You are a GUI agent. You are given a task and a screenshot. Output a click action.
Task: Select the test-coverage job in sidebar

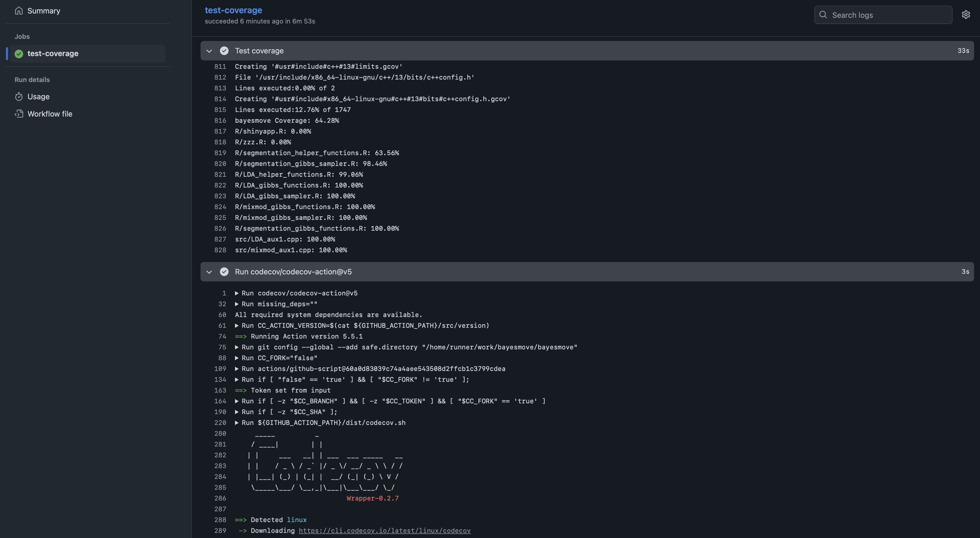point(53,54)
